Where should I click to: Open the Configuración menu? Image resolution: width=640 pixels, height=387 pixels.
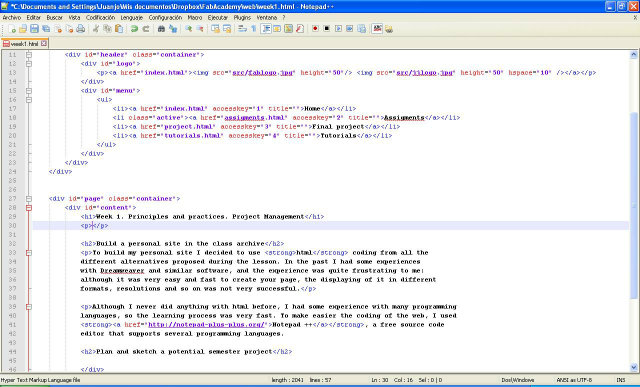click(165, 18)
